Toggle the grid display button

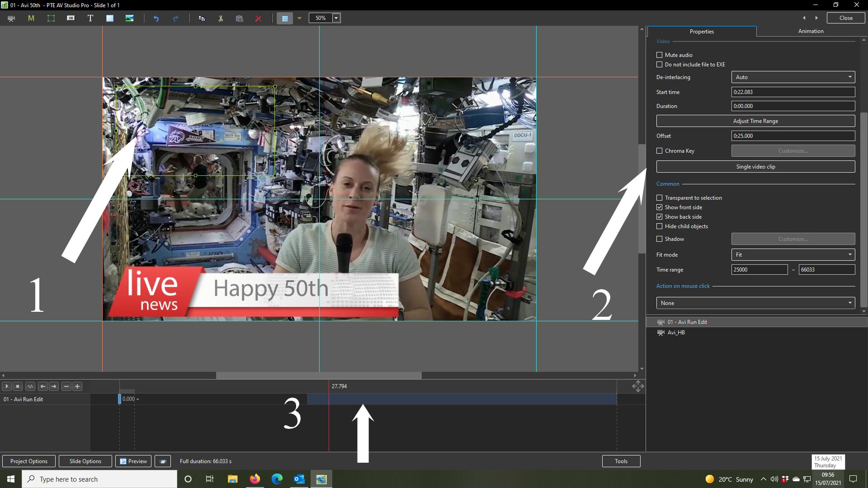pyautogui.click(x=285, y=19)
